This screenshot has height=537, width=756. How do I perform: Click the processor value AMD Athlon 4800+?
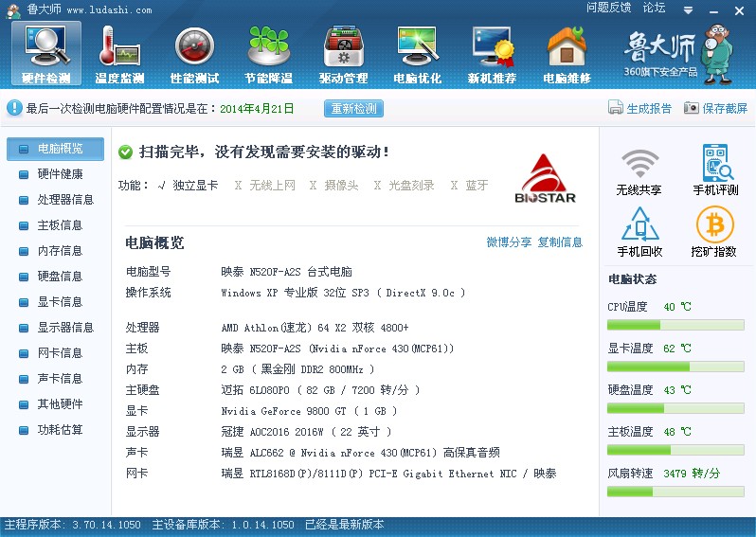315,328
